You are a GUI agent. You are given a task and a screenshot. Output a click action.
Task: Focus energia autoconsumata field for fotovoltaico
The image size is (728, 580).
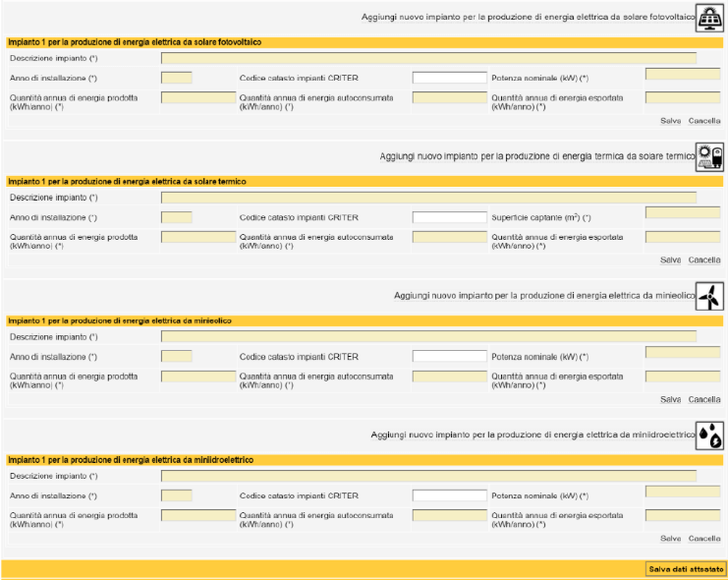tap(449, 97)
